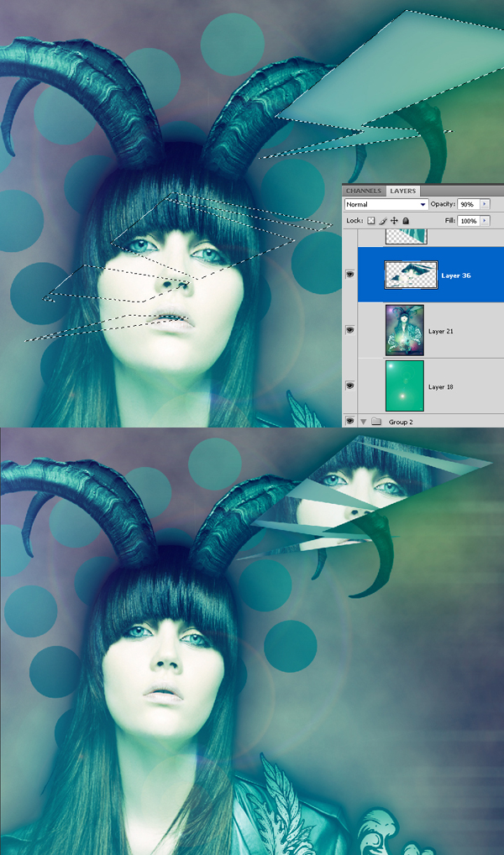
Task: Toggle lock position move icon
Action: click(x=394, y=221)
